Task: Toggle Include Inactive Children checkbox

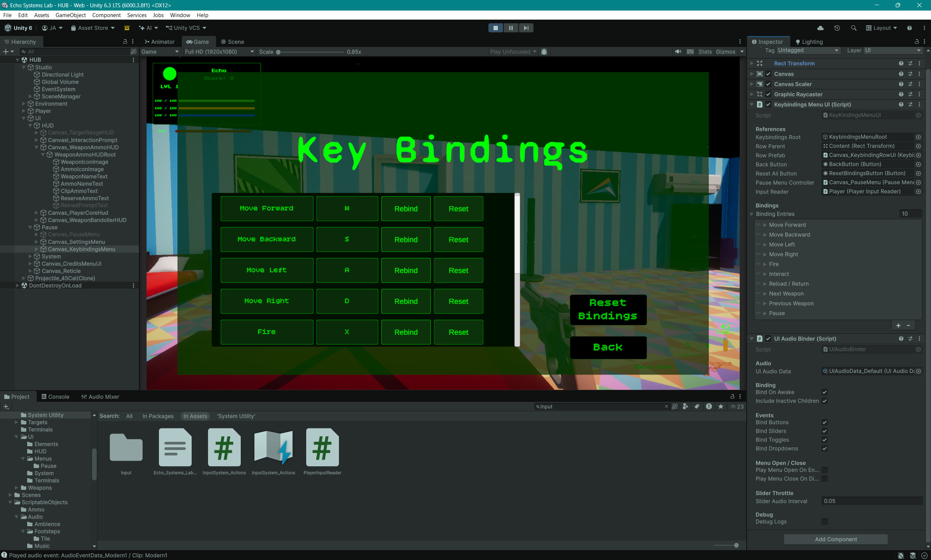Action: click(x=824, y=401)
